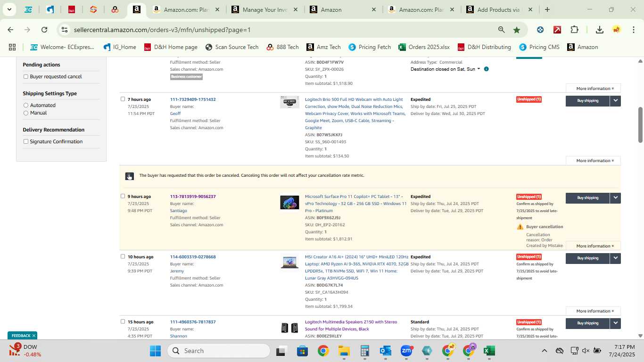Open Outlook from the taskbar

pyautogui.click(x=386, y=351)
